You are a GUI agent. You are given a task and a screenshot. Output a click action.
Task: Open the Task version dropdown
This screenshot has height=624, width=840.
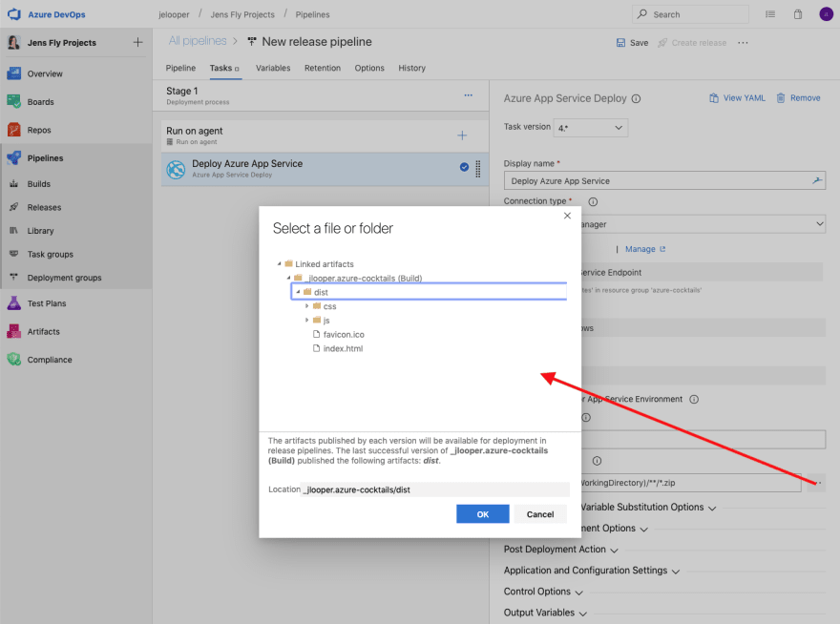tap(590, 128)
